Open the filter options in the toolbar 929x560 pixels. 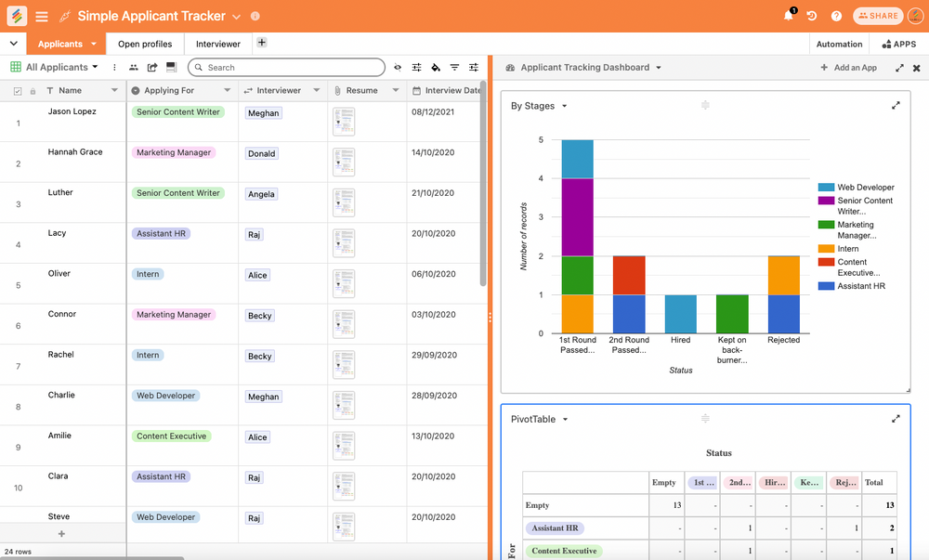pos(454,67)
